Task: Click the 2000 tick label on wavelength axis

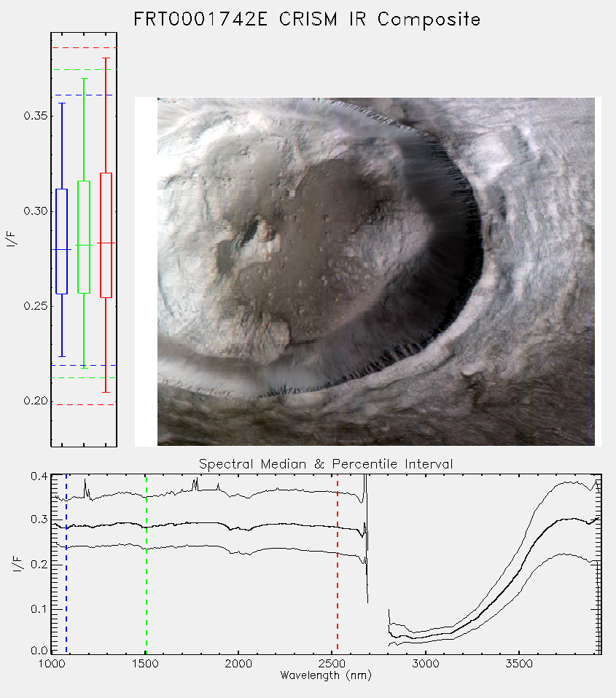Action: coord(238,664)
